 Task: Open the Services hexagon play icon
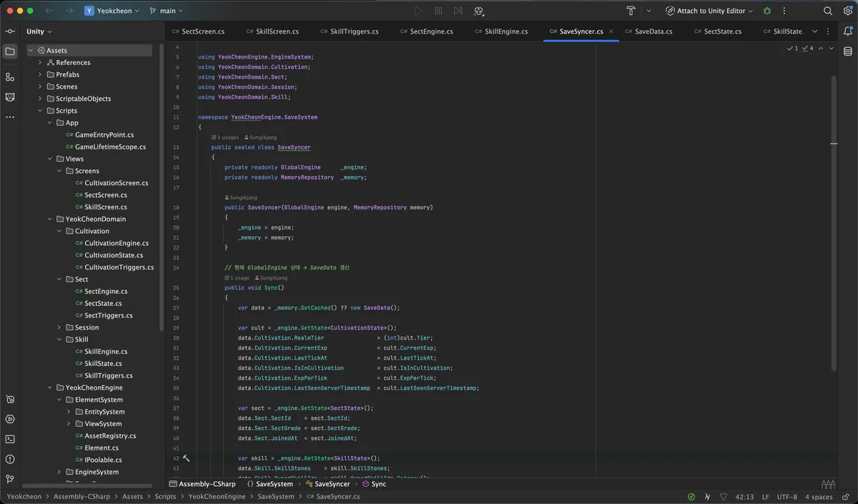click(10, 420)
